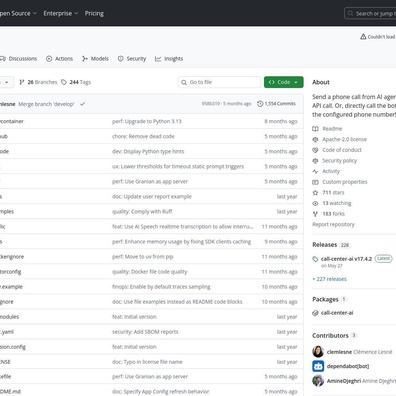Click the Insights graph icon
The width and height of the screenshot is (396, 396).
[158, 59]
